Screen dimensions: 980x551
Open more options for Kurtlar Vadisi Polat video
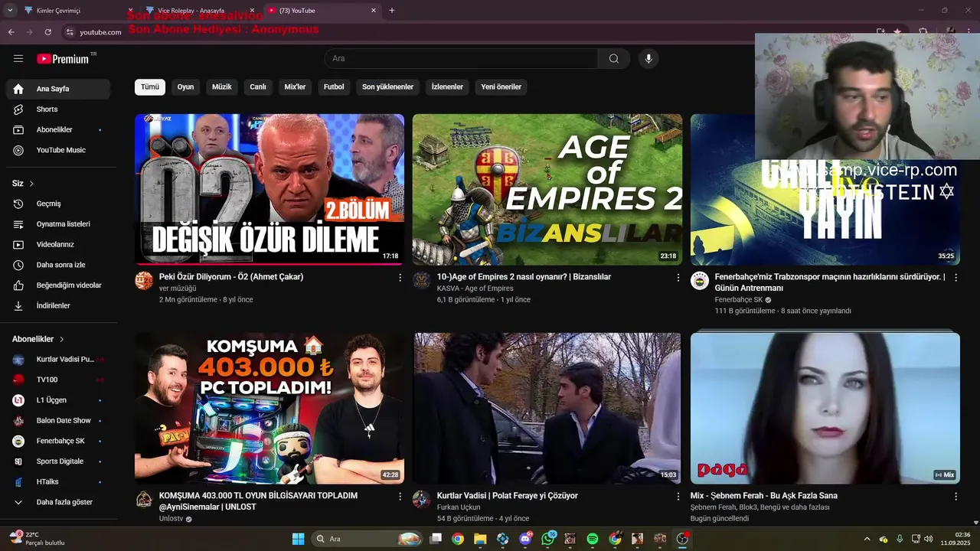pos(678,497)
